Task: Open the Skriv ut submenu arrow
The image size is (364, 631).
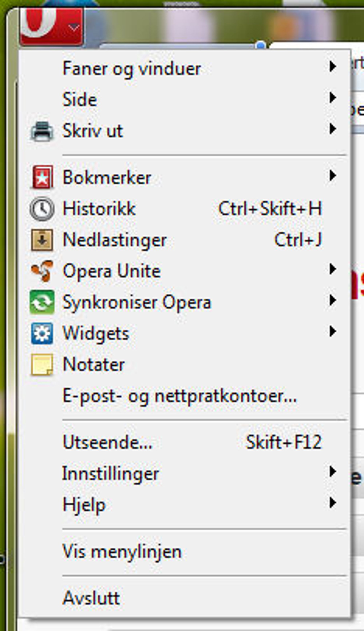Action: (332, 129)
